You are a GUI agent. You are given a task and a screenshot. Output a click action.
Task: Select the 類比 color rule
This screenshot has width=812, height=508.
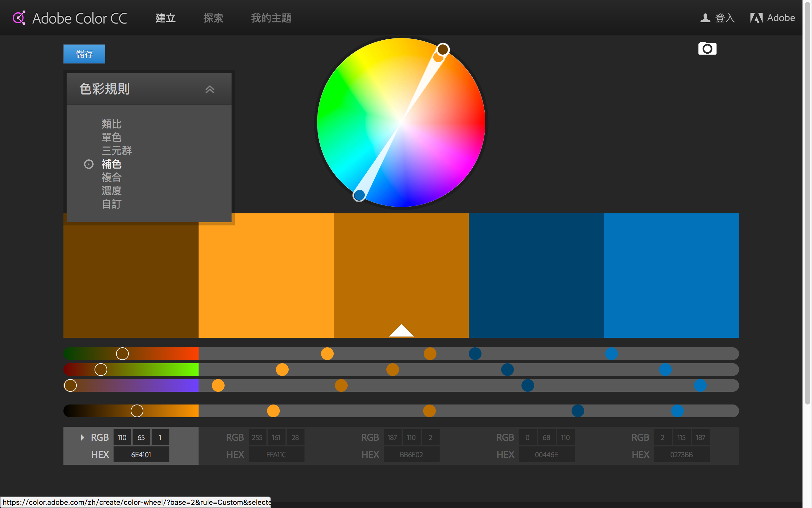pyautogui.click(x=111, y=124)
